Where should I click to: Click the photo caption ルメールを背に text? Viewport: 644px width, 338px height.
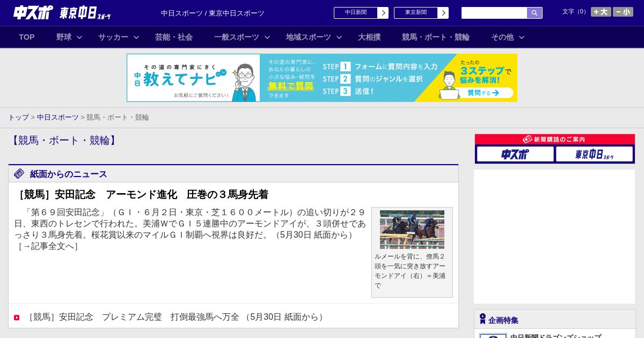pyautogui.click(x=410, y=271)
